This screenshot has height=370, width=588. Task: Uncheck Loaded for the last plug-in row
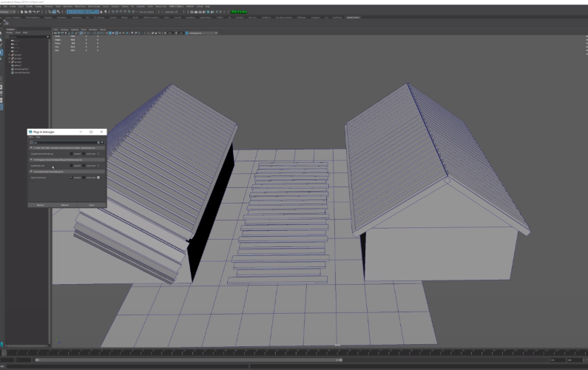coord(71,178)
